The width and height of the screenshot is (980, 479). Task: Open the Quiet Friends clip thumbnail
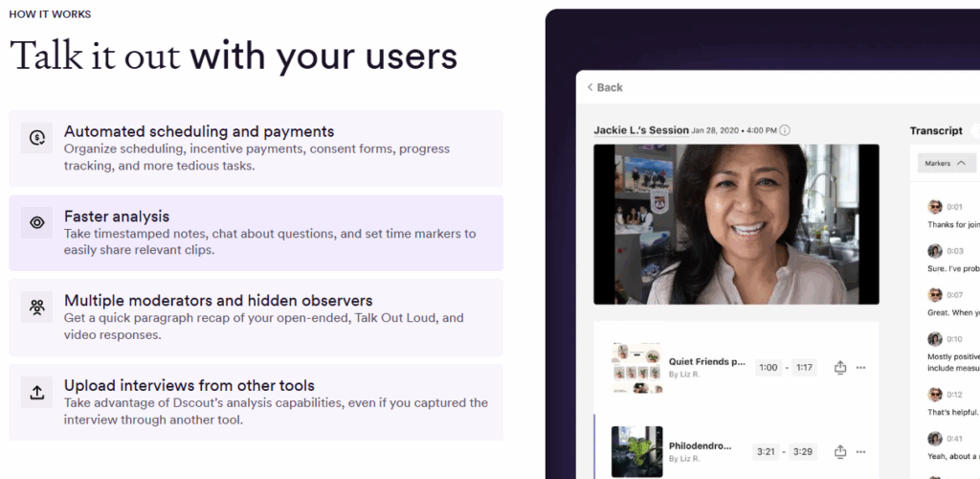(636, 367)
